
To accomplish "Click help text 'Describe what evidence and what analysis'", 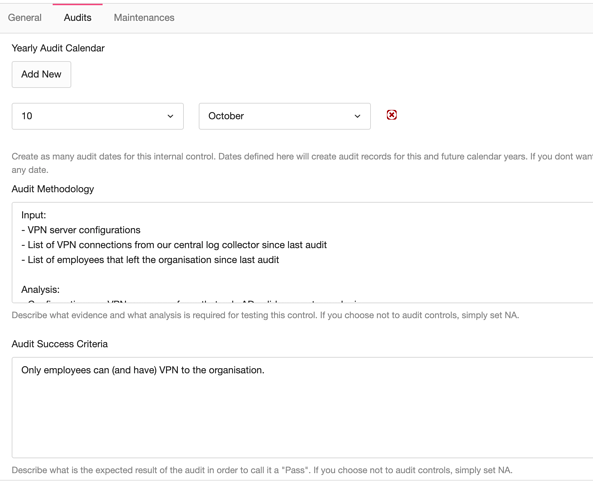I will pos(265,315).
